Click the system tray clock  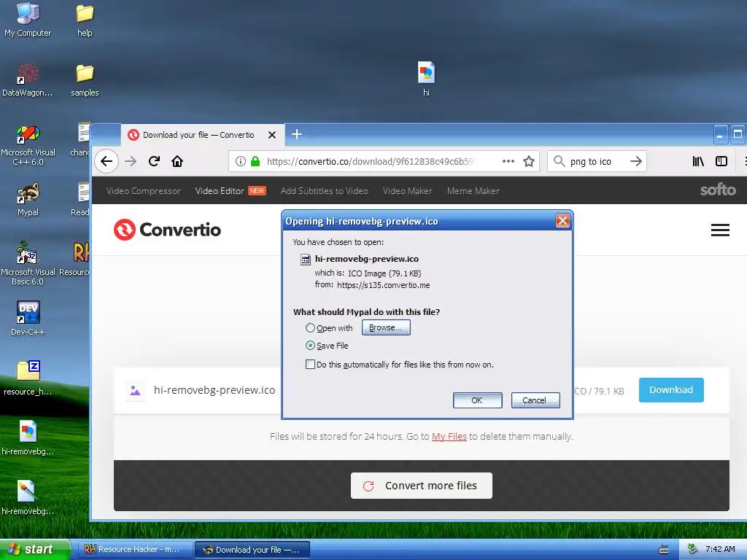click(x=720, y=550)
